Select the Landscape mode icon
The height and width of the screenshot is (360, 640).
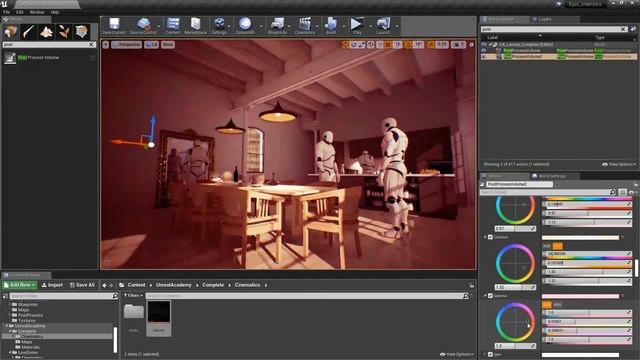[46, 31]
